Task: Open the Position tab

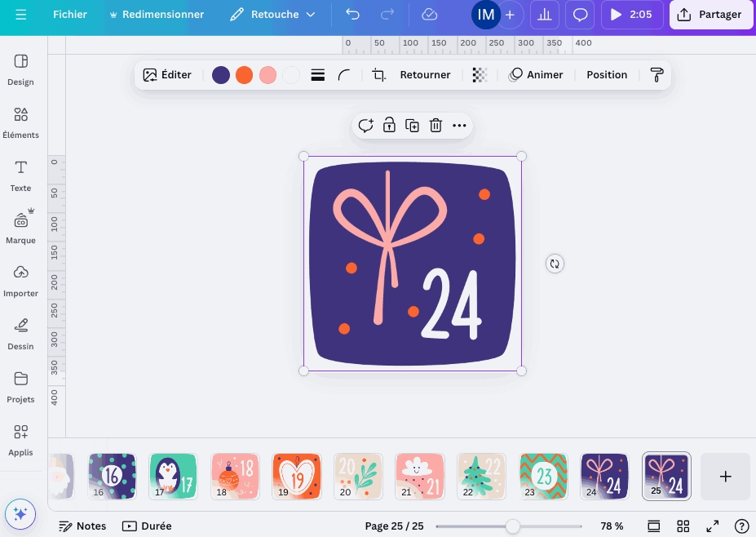Action: pyautogui.click(x=607, y=75)
